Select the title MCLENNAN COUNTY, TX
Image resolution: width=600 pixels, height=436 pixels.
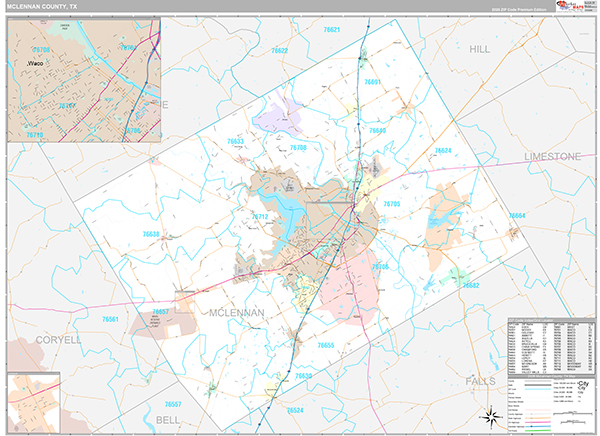coord(41,7)
